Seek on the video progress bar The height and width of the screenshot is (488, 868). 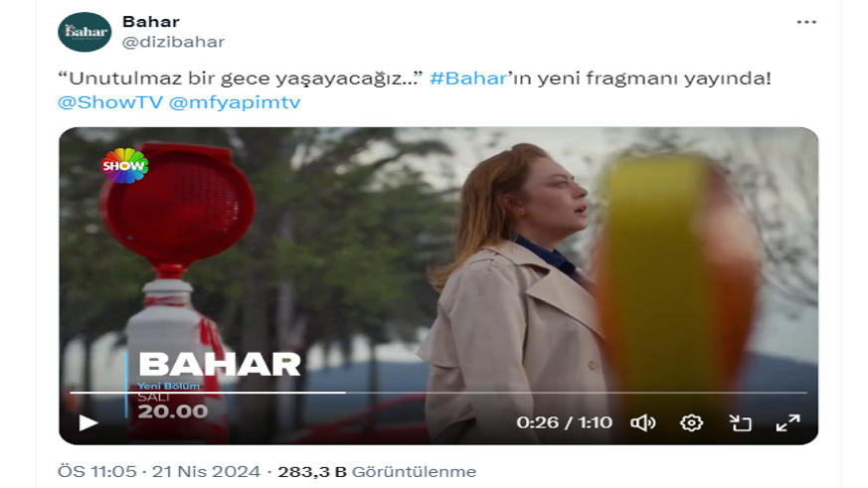coord(437,393)
